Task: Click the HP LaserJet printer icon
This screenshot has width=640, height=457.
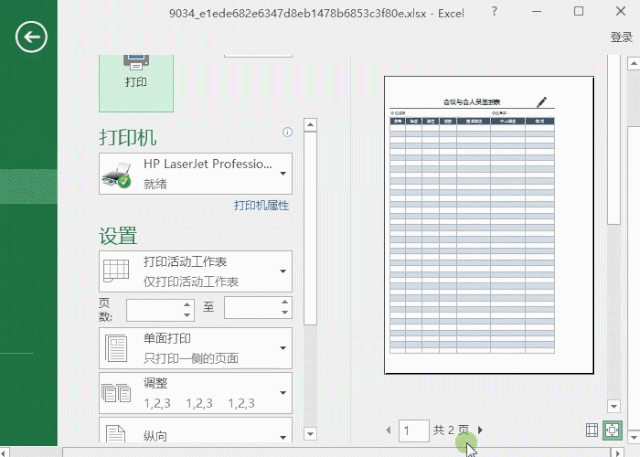Action: (117, 175)
